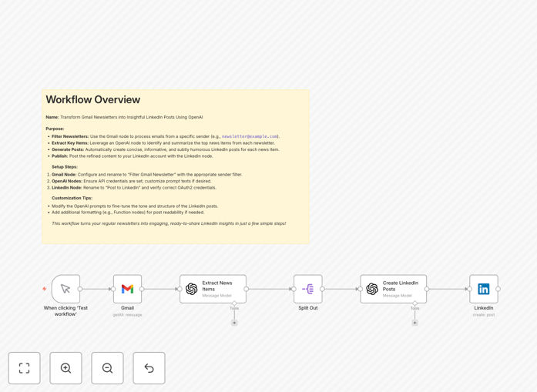Add tool under Create LinkedIn Posts node

[x=414, y=323]
